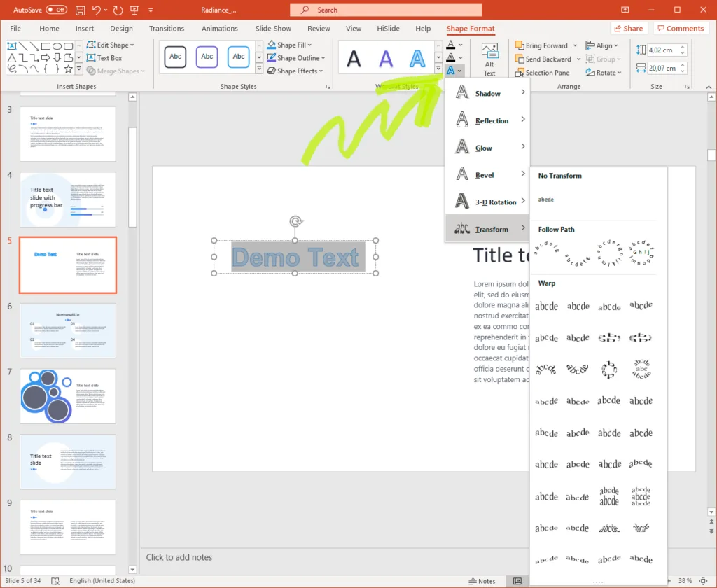Expand the shapes gallery

78,69
